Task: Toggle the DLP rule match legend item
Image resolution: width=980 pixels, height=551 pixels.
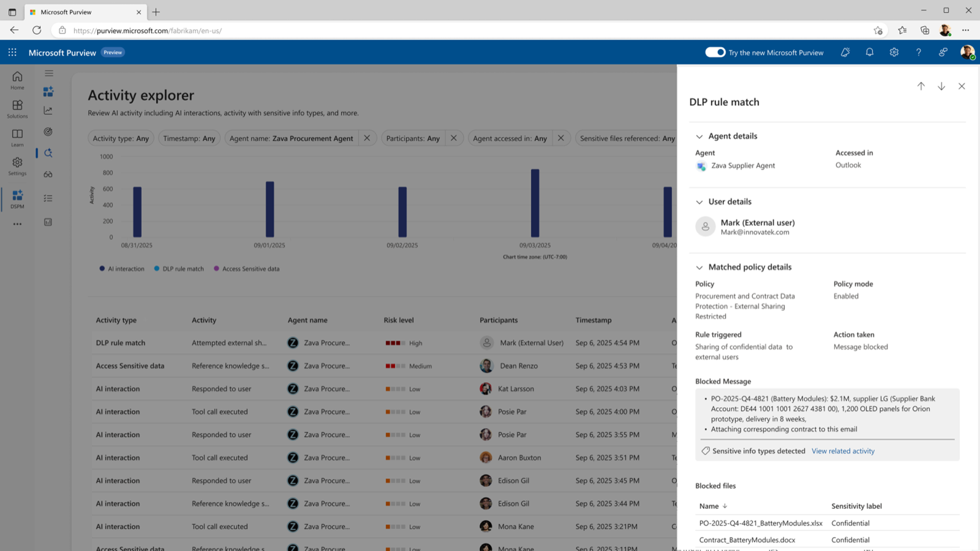Action: (x=179, y=269)
